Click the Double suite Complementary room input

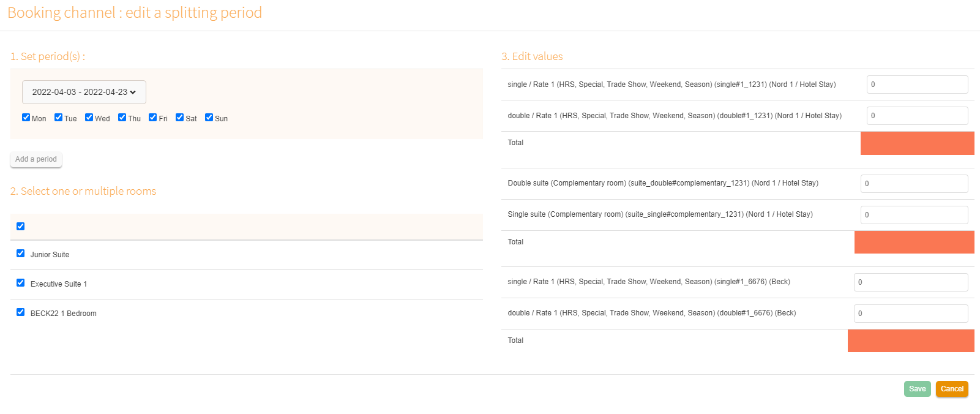914,184
